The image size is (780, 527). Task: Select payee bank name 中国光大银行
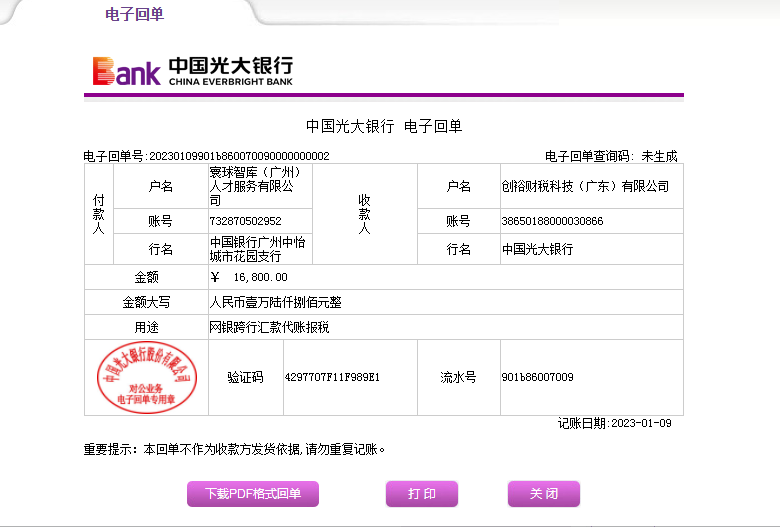coord(537,249)
